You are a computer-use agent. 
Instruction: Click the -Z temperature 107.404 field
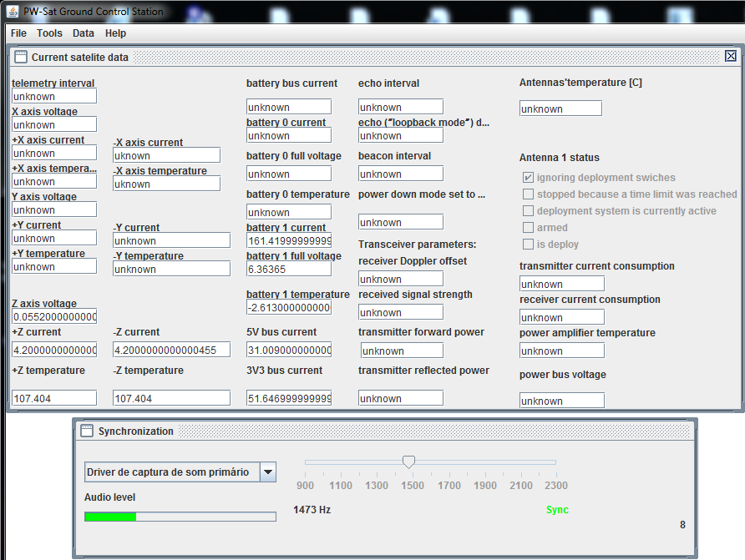tap(171, 398)
